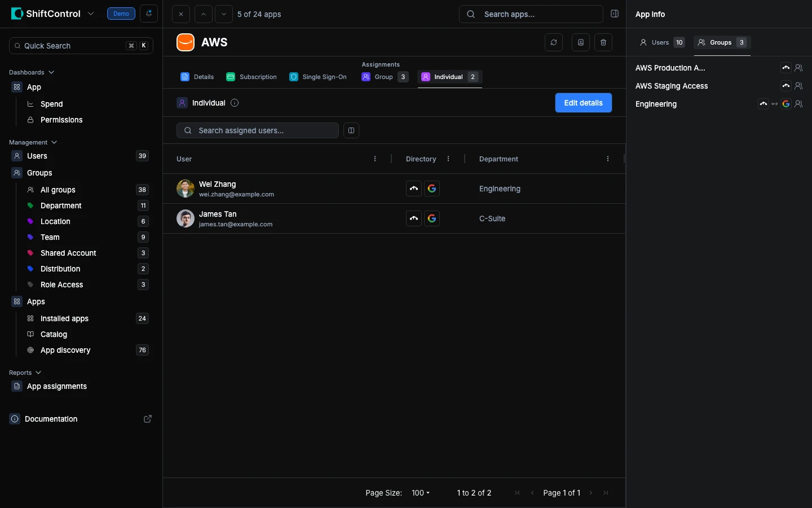Click the info icon next to Individual
812x508 pixels.
(x=235, y=103)
